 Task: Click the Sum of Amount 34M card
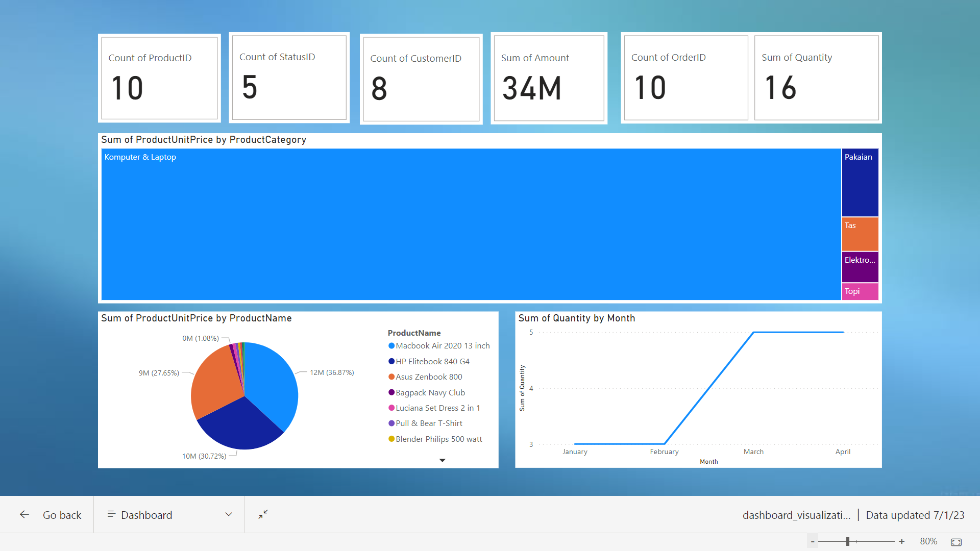pos(549,79)
